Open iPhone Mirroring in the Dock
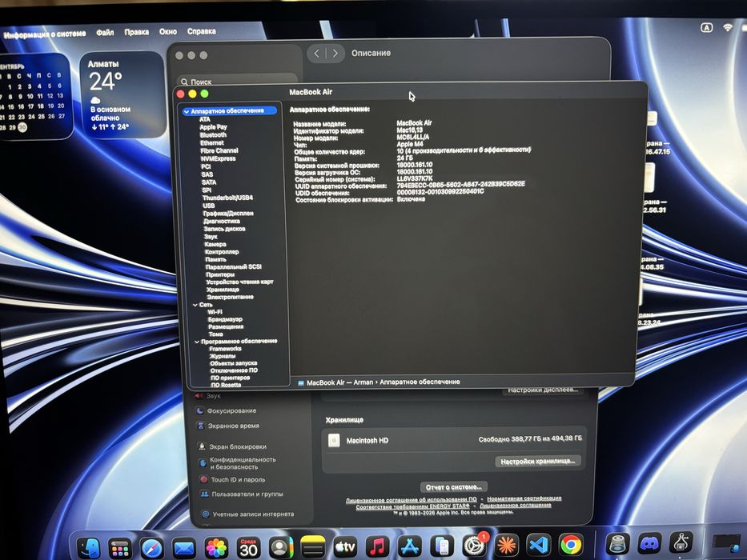 tap(442, 546)
